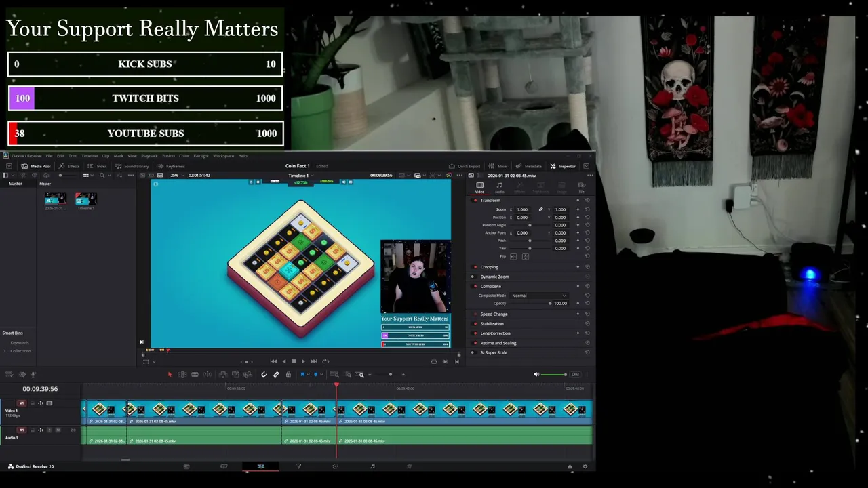
Task: Toggle the Cropping section switch
Action: [475, 267]
